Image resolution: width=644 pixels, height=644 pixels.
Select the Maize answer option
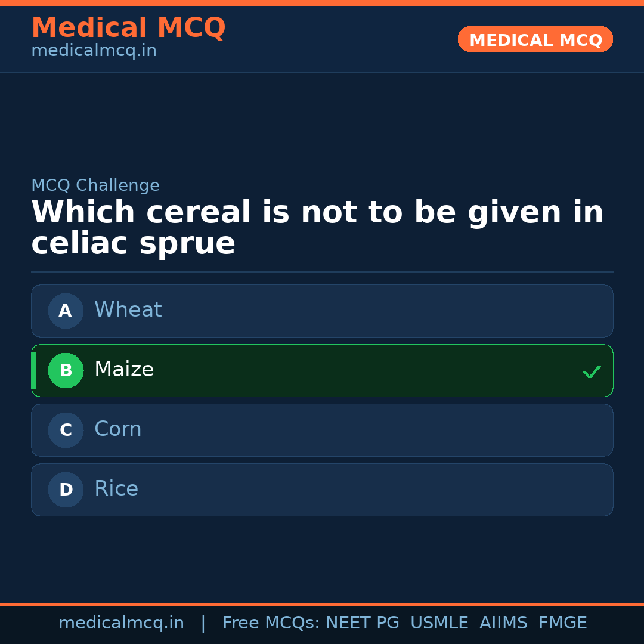click(322, 370)
